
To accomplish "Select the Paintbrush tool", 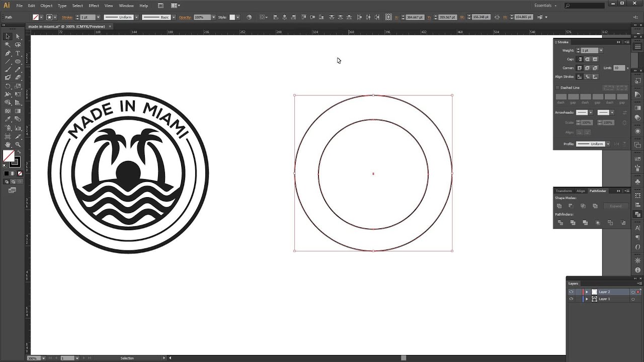I will [x=8, y=69].
